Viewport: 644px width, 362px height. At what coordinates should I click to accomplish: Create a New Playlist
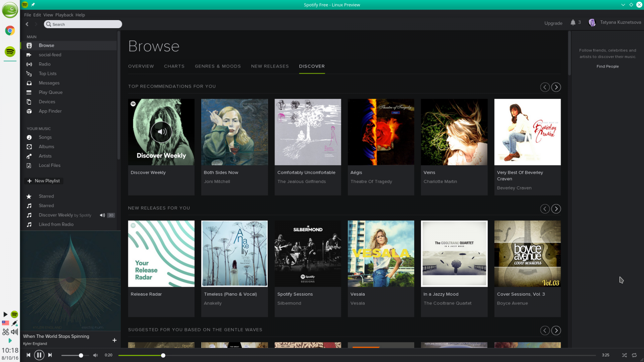[43, 181]
